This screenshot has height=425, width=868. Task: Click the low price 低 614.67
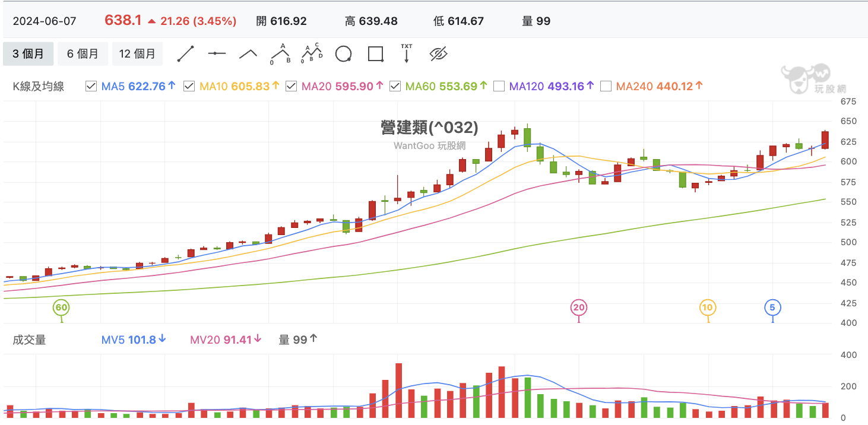coord(458,21)
